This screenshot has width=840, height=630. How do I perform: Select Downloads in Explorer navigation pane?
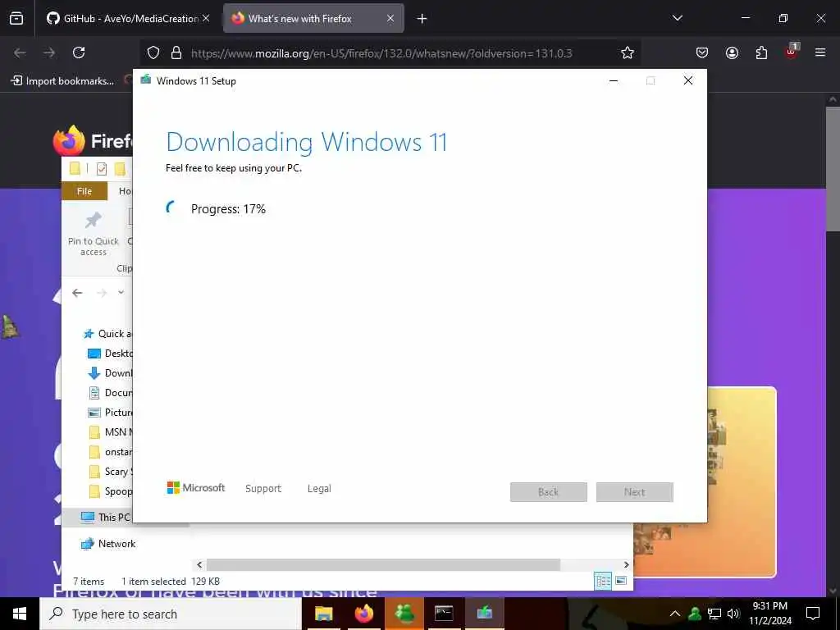pos(110,373)
